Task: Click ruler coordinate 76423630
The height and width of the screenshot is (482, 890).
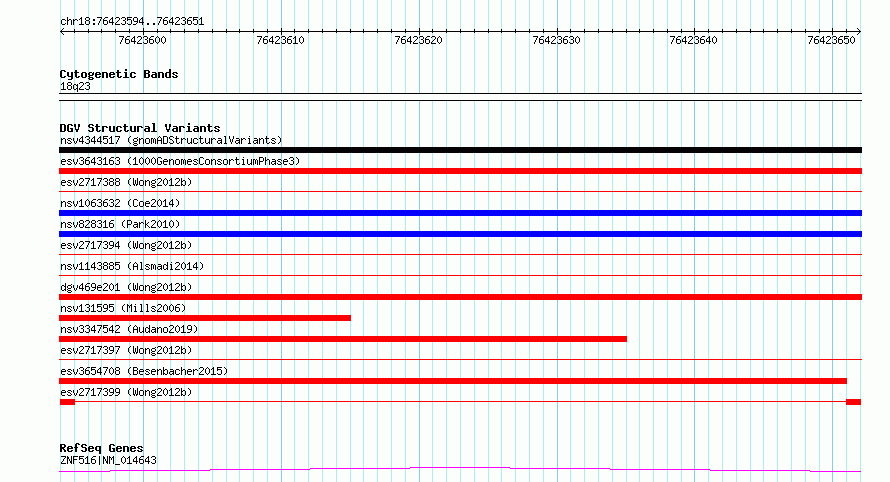Action: pos(556,40)
